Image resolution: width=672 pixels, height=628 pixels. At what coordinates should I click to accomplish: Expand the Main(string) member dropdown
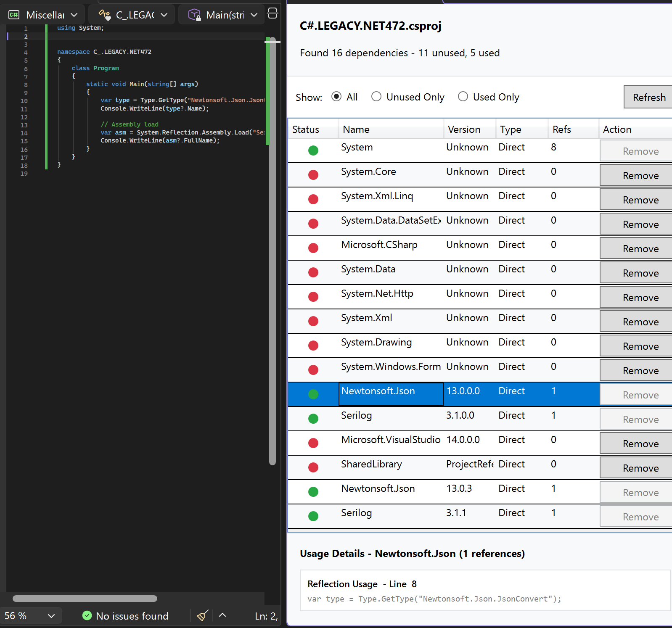(x=223, y=15)
